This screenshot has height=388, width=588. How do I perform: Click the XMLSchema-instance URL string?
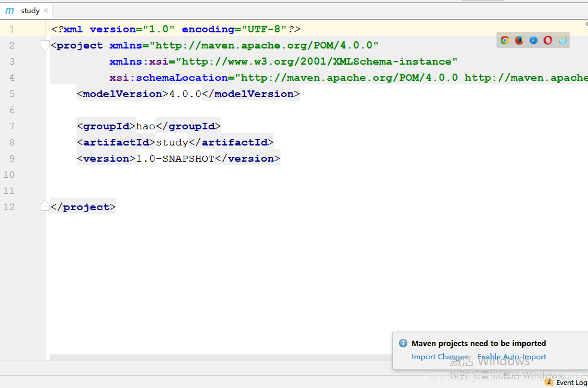coord(317,62)
